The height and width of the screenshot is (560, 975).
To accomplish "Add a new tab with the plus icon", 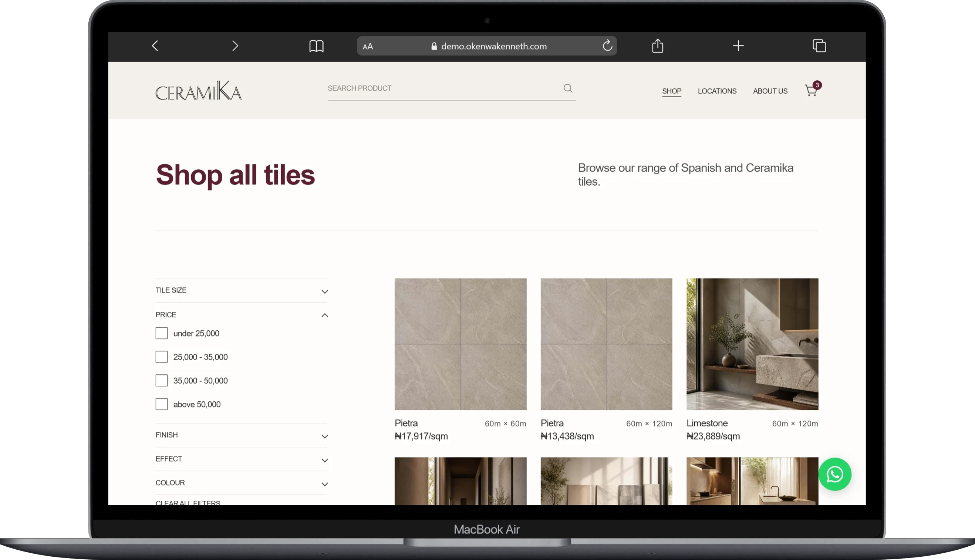I will [x=738, y=46].
